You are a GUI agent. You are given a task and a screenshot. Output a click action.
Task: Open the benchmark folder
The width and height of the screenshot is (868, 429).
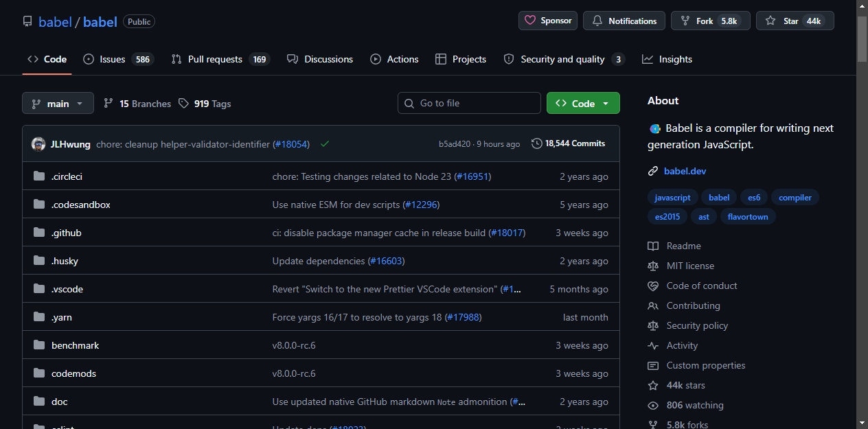[x=76, y=345]
